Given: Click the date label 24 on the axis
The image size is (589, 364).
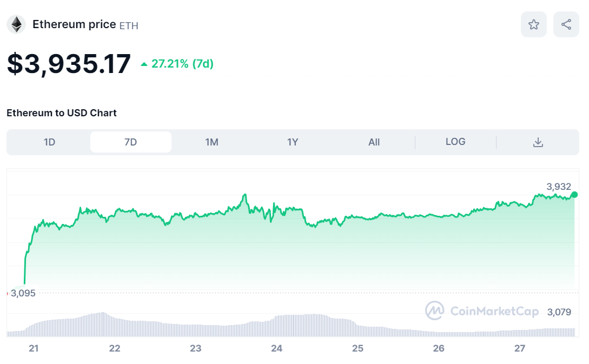Looking at the screenshot, I should click(x=276, y=349).
